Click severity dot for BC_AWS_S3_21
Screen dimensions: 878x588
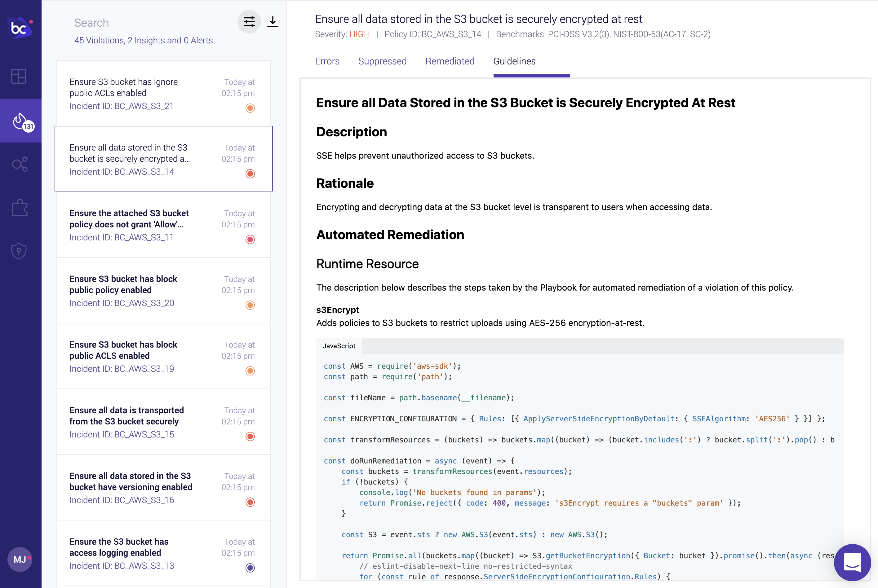(250, 108)
